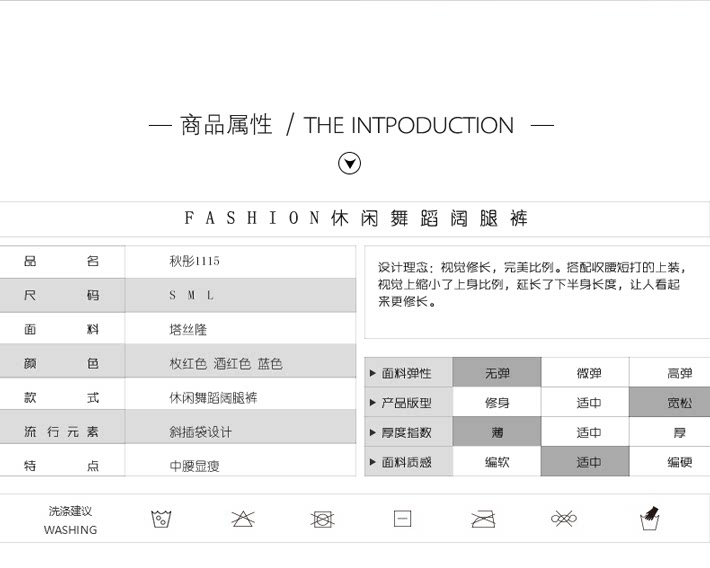
Task: Click the FASHION休闲舞蹈阔腿裤 title bar
Action: 355,219
